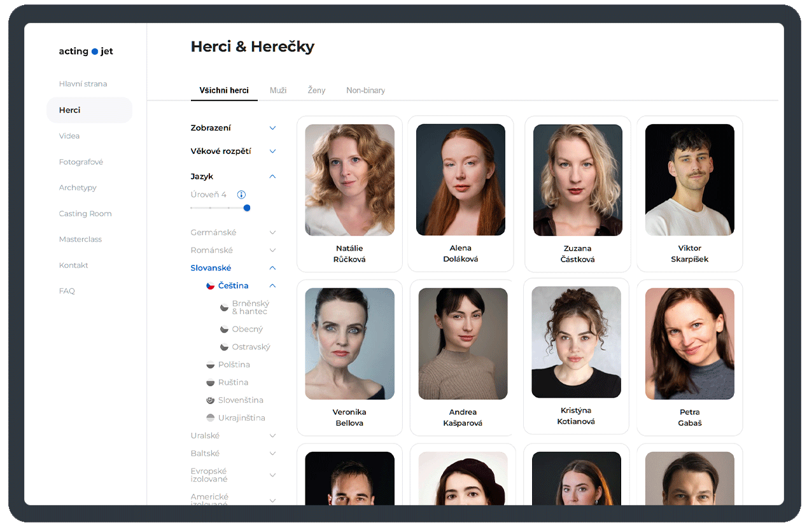807x532 pixels.
Task: Click the Herci & Herečky heading
Action: (x=253, y=46)
